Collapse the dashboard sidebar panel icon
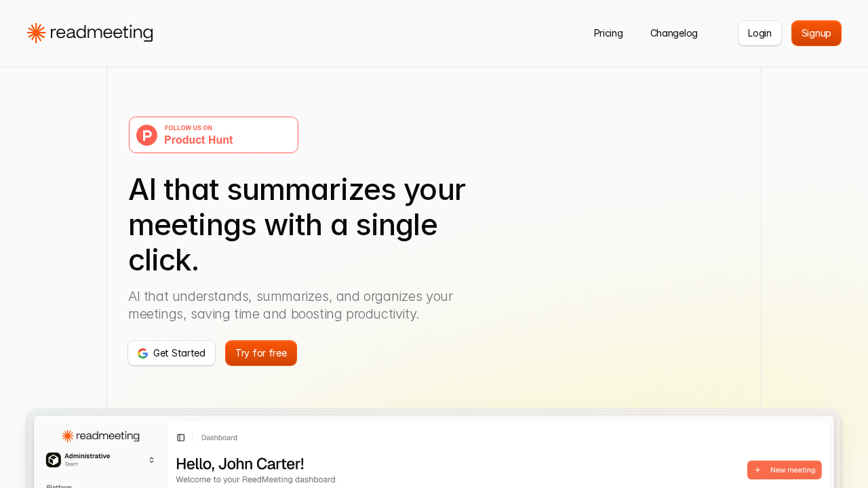 click(180, 437)
